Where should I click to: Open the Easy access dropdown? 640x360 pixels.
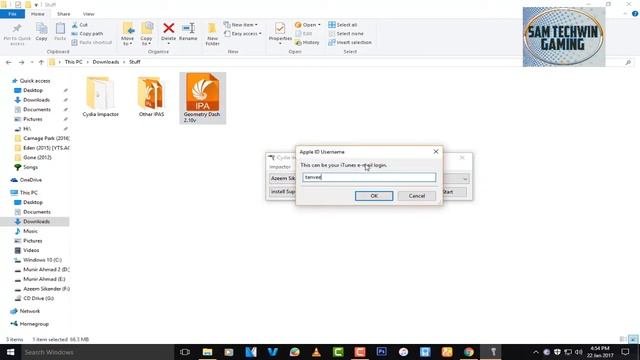[x=243, y=33]
